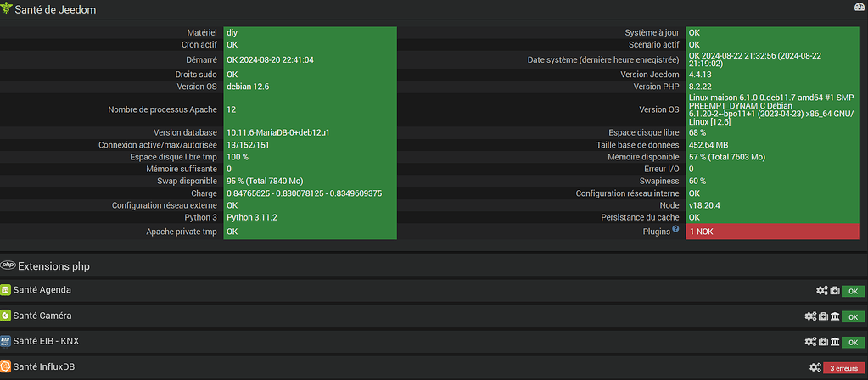Viewport: 868px width, 380px height.
Task: Expand the Santé Caméra panel
Action: coord(42,316)
